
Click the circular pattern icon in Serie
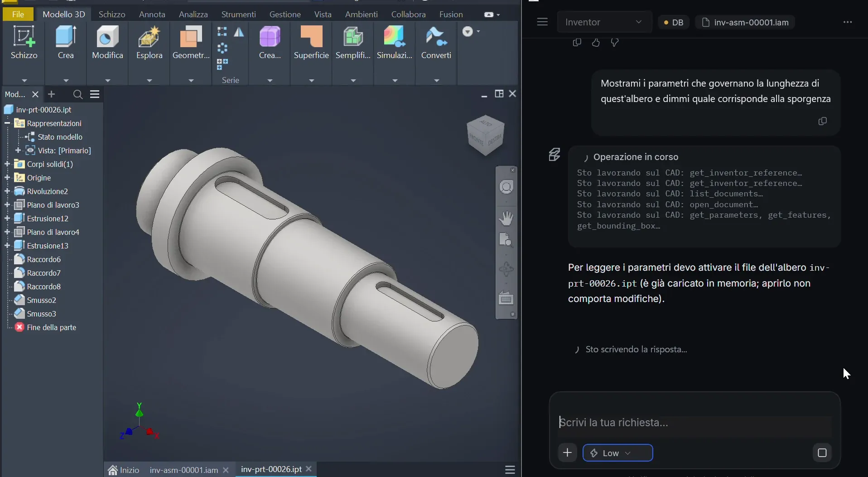(x=222, y=48)
